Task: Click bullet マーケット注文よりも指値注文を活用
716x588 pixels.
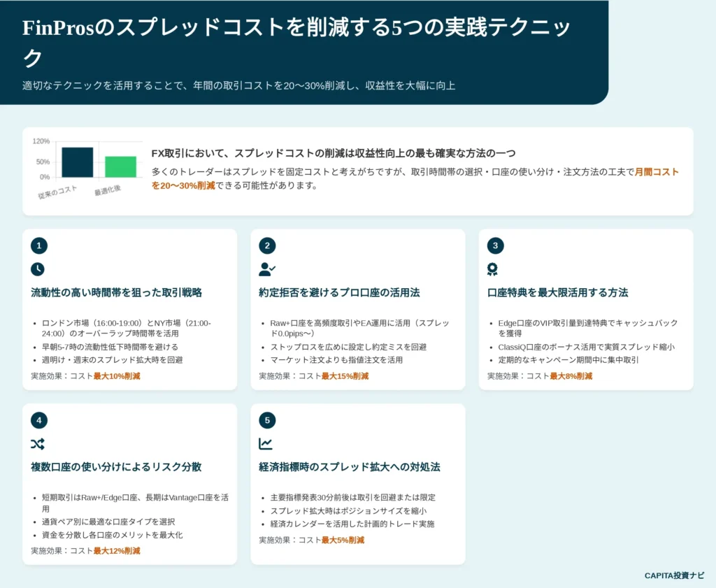Action: [336, 360]
